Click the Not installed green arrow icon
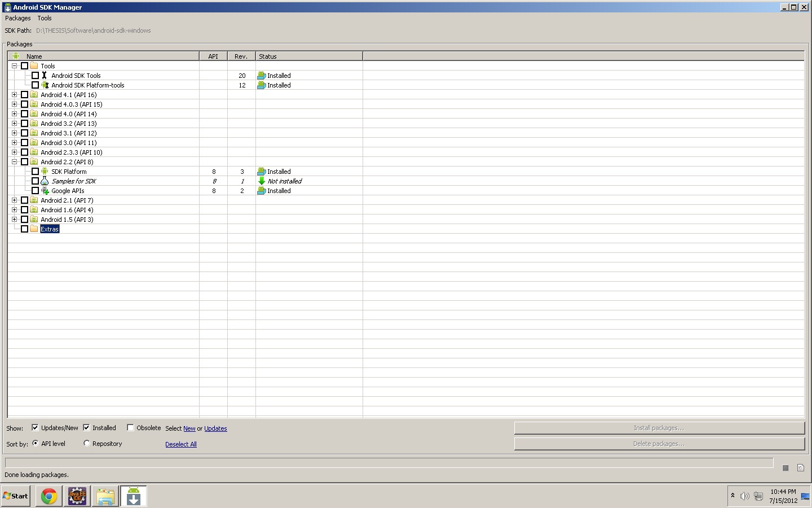Image resolution: width=812 pixels, height=508 pixels. 262,181
